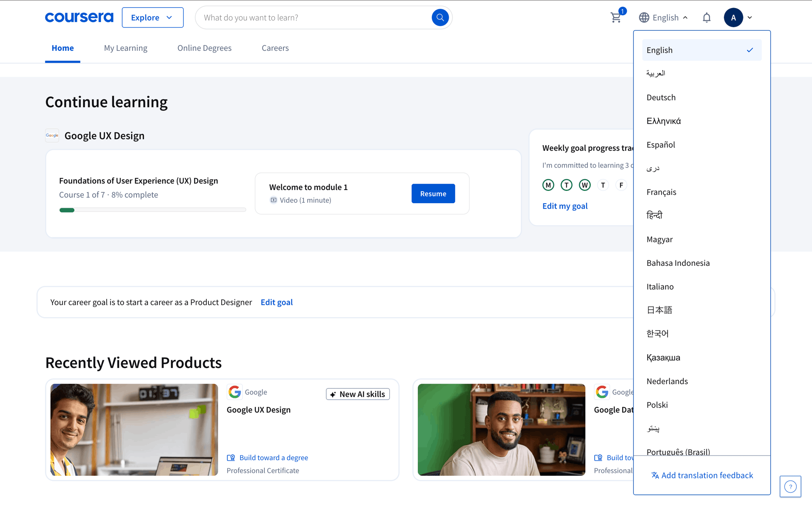Click the translation icon next to Add translation feedback
812x508 pixels.
(655, 475)
